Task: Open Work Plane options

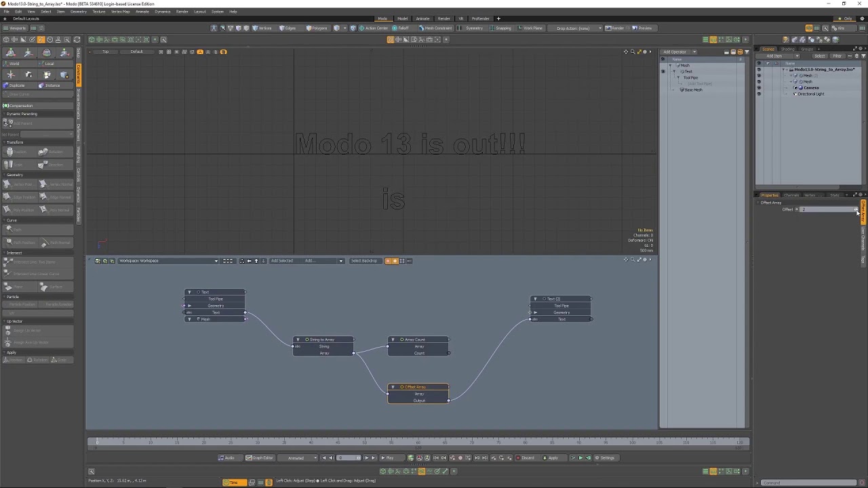Action: click(530, 28)
